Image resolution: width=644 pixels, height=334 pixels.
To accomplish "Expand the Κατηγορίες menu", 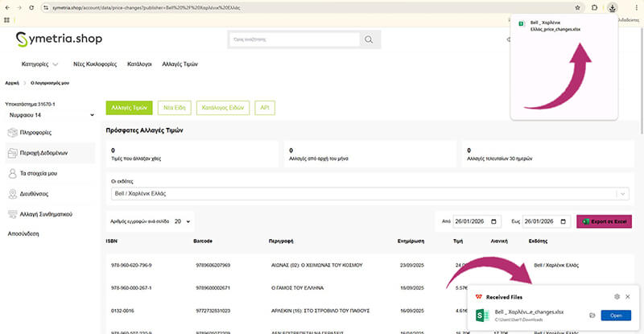I will [x=39, y=64].
